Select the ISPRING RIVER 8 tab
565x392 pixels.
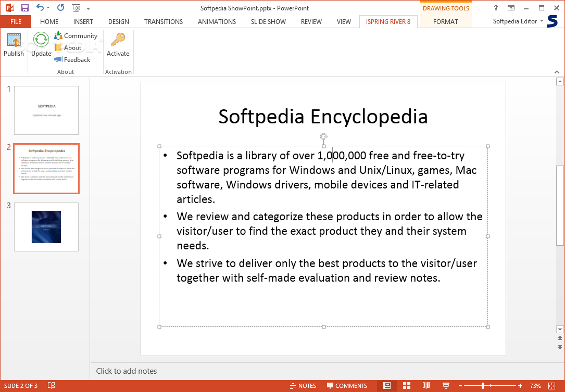point(388,22)
